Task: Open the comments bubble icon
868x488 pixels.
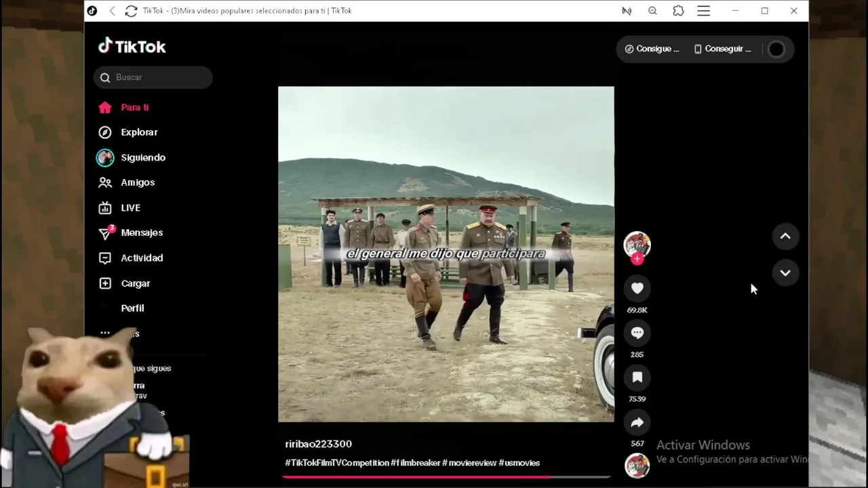Action: pyautogui.click(x=637, y=333)
